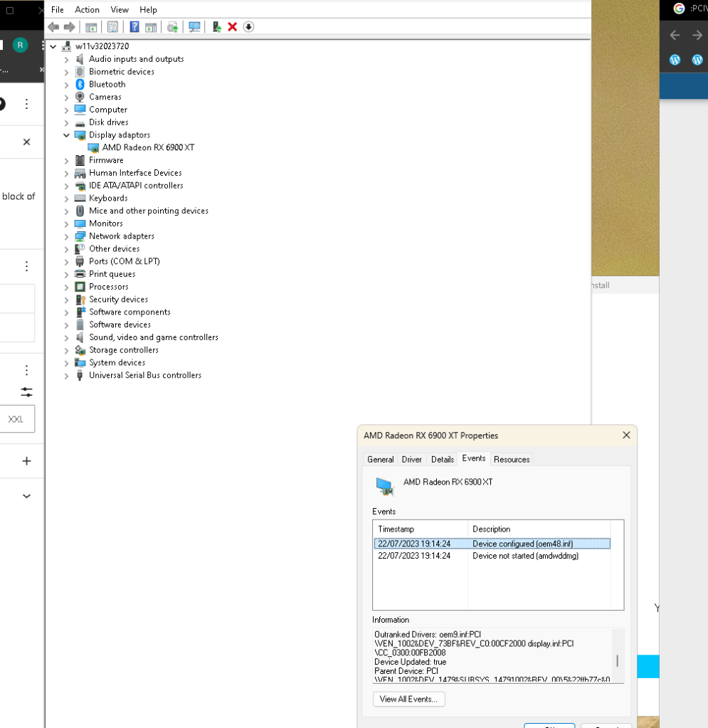The height and width of the screenshot is (728, 708).
Task: Click the AMD Radeon icon in Properties dialog
Action: point(384,487)
